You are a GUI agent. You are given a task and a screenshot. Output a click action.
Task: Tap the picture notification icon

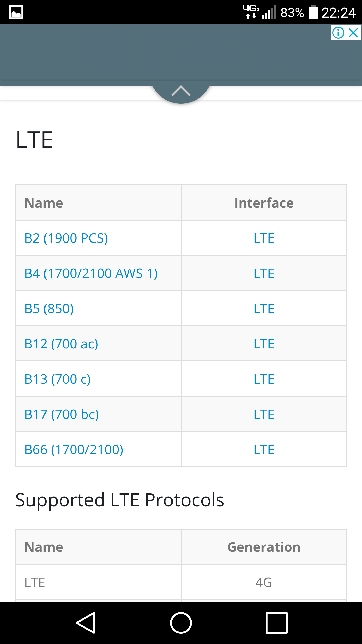tap(16, 12)
